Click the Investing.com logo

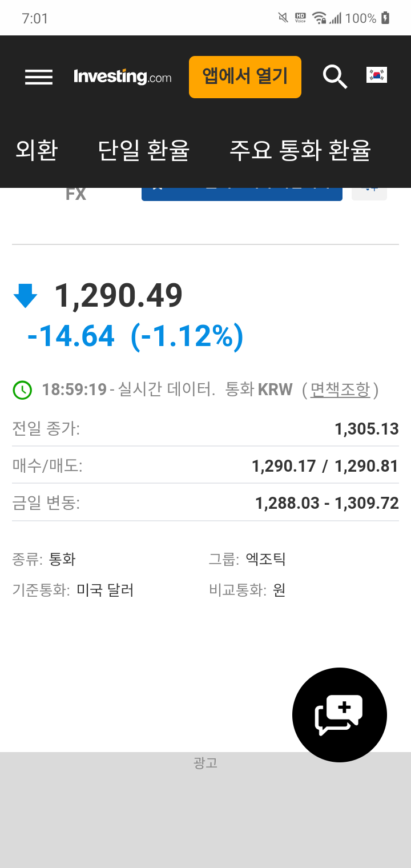[x=123, y=77]
